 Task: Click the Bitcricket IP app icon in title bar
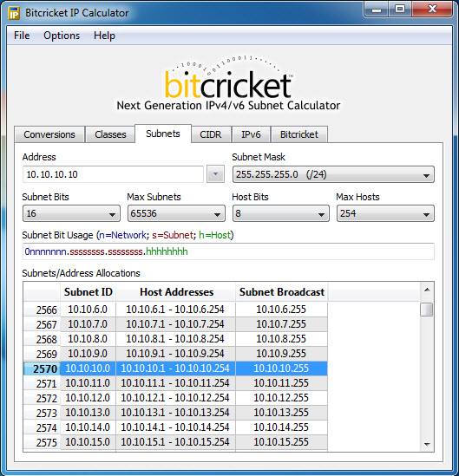14,13
